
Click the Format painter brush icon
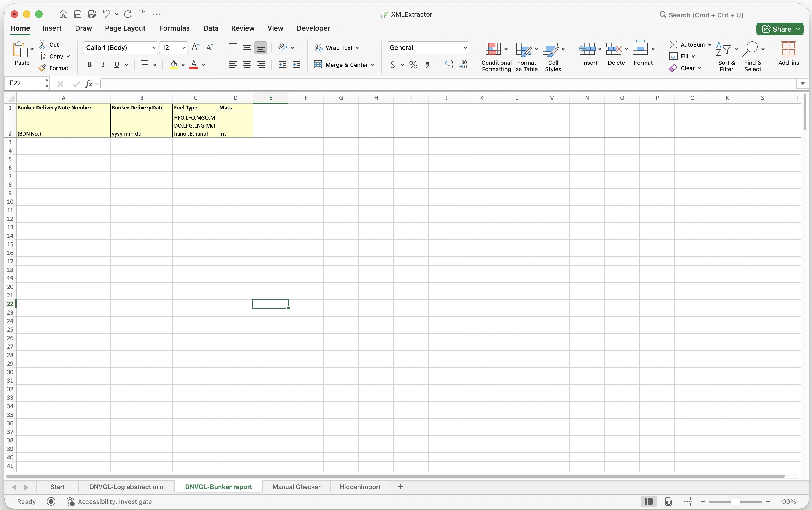(43, 68)
